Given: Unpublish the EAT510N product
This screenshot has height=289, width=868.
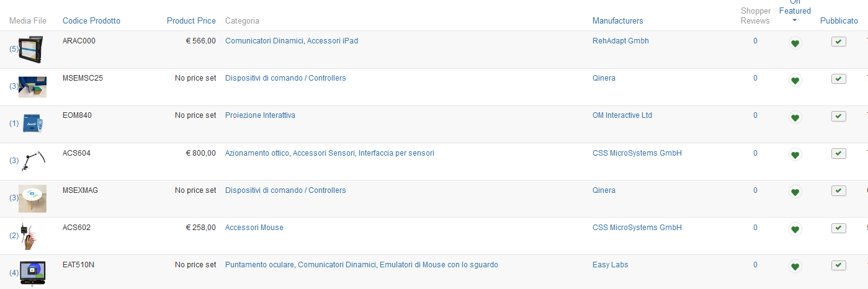Looking at the screenshot, I should pyautogui.click(x=838, y=265).
